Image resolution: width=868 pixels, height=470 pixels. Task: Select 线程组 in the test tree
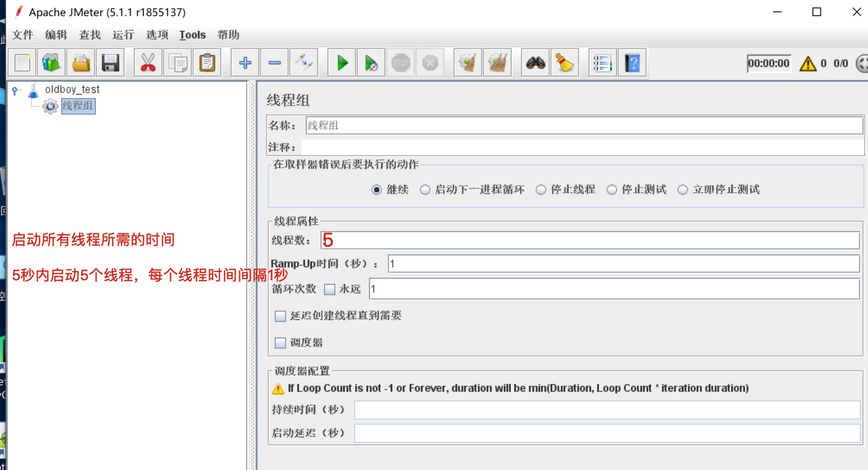tap(78, 106)
